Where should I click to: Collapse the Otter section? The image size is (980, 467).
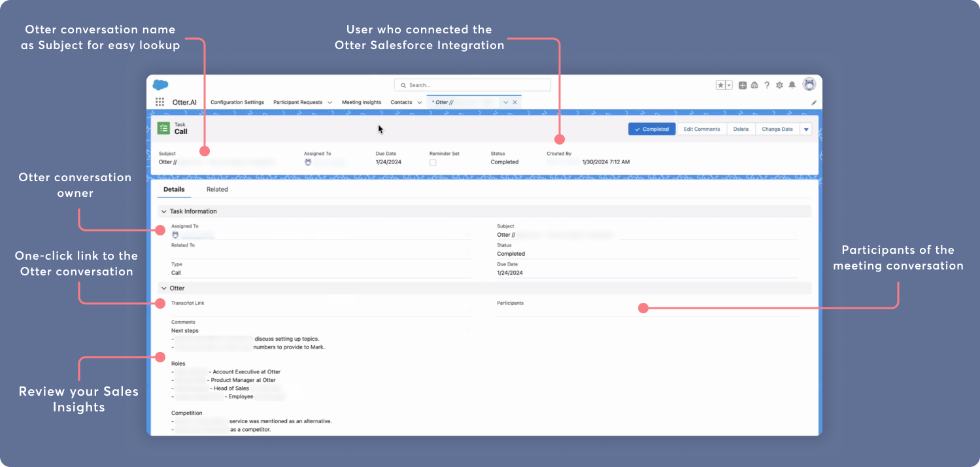coord(164,288)
